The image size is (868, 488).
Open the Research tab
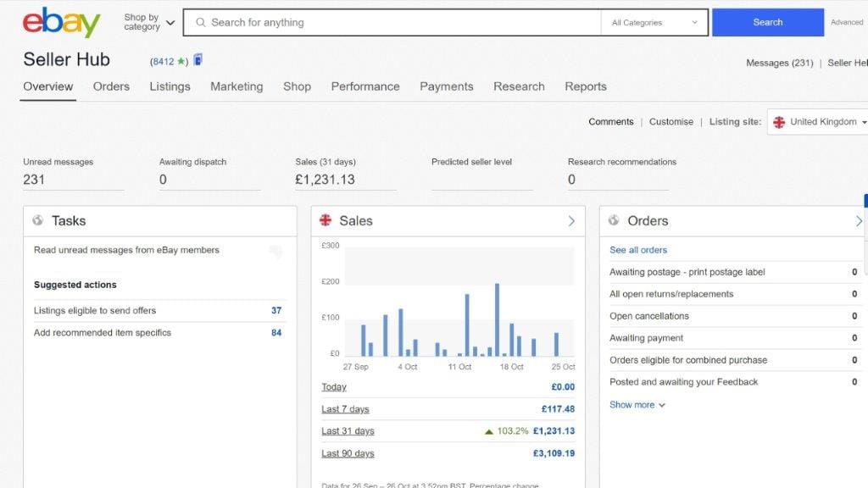(x=520, y=86)
